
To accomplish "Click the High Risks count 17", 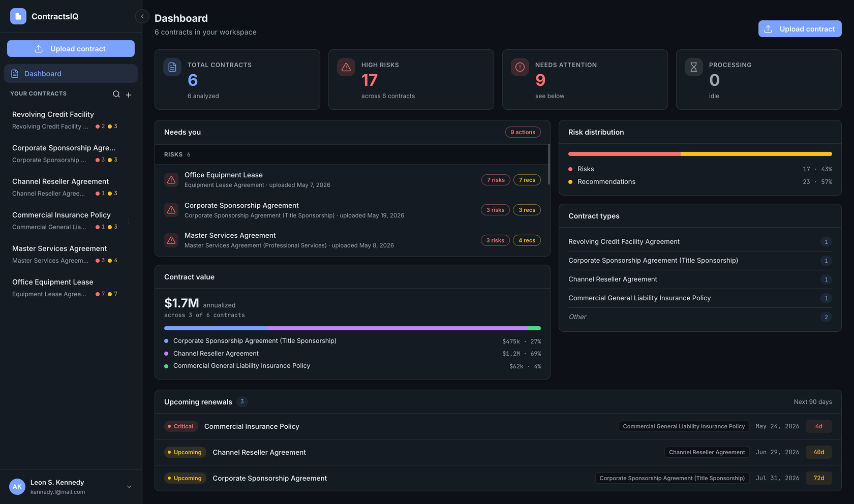I will (370, 80).
